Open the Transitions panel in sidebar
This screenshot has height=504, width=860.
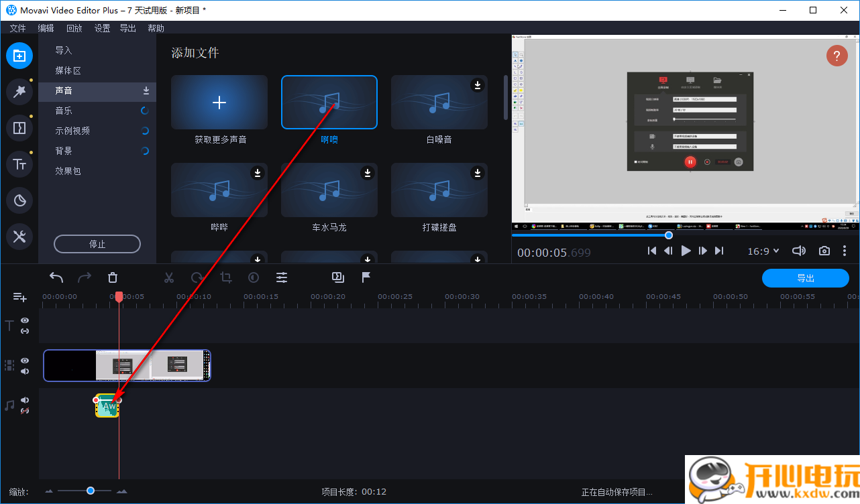[x=19, y=127]
